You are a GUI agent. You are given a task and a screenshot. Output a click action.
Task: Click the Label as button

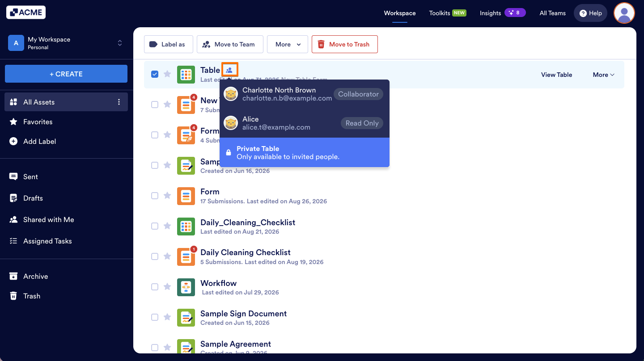click(168, 44)
